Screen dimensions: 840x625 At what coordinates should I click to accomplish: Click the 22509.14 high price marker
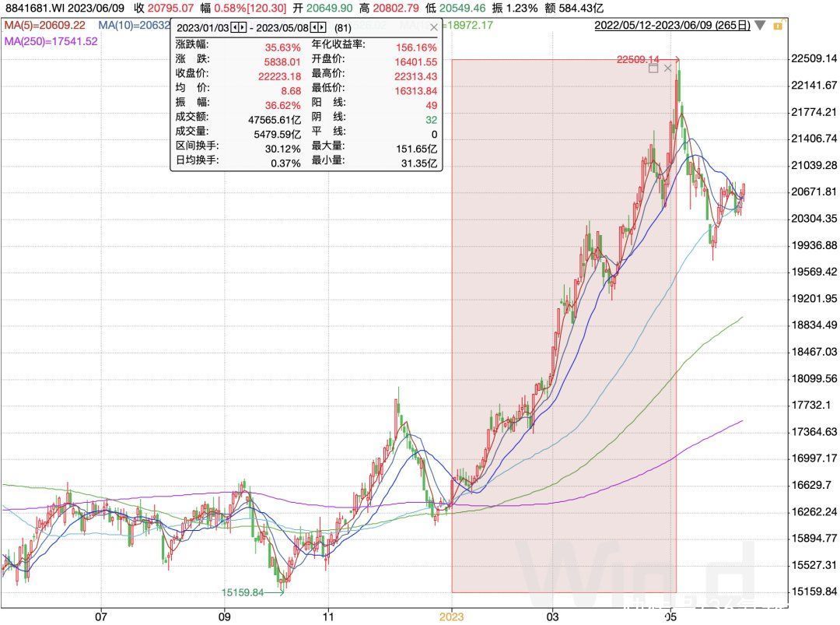click(638, 59)
